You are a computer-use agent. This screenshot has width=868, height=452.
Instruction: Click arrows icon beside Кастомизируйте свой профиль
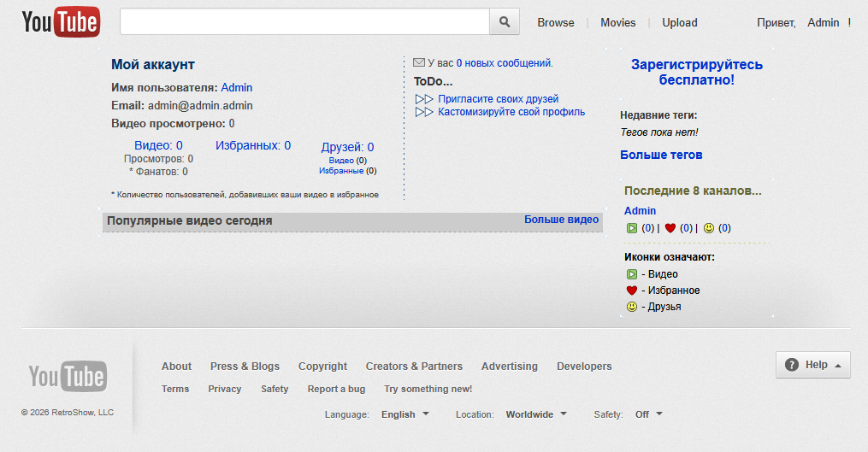pos(424,112)
